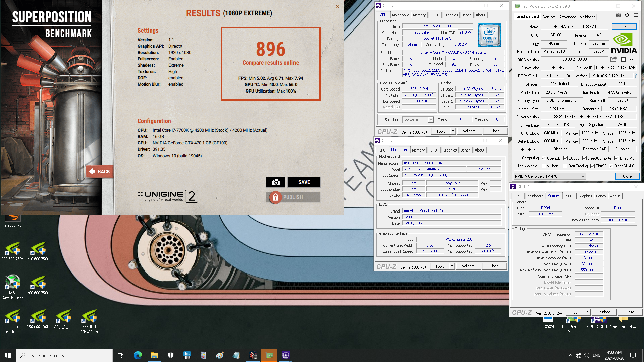Switch to GPU-Z via its taskbar icon
The width and height of the screenshot is (644, 362).
pyautogui.click(x=269, y=355)
